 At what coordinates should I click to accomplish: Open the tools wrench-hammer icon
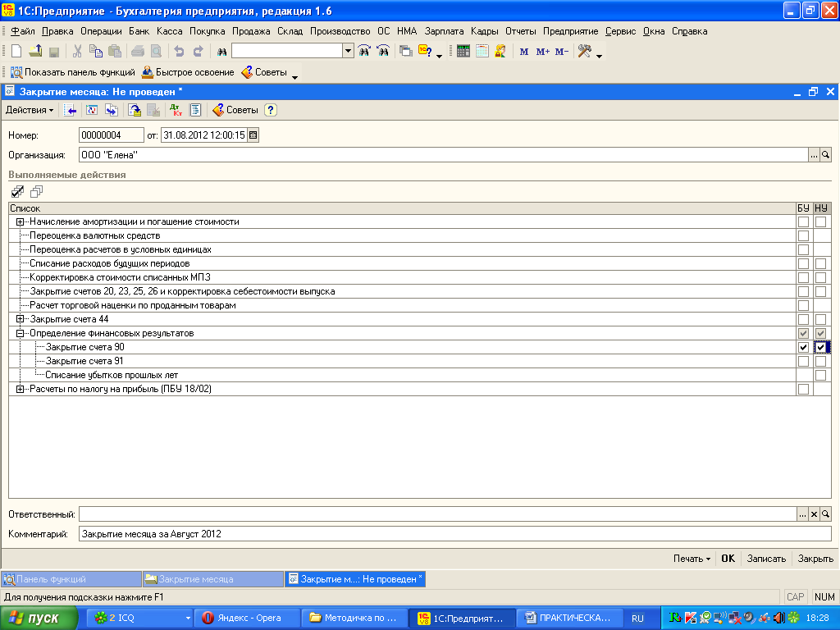(584, 52)
